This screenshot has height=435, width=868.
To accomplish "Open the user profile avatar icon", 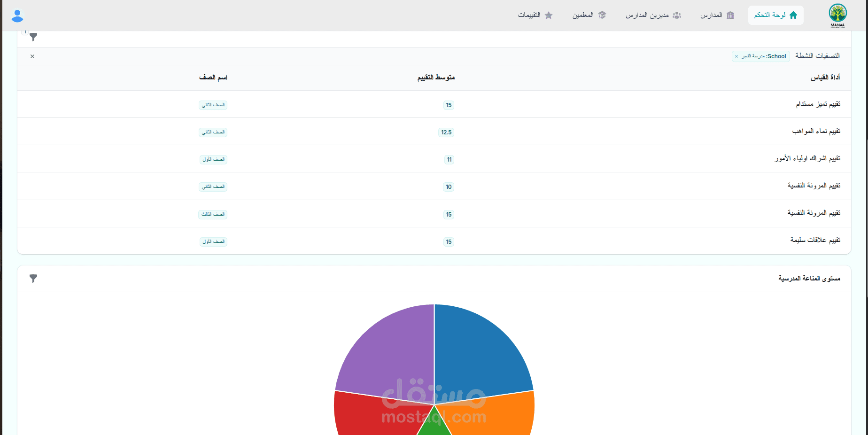I will pos(17,16).
